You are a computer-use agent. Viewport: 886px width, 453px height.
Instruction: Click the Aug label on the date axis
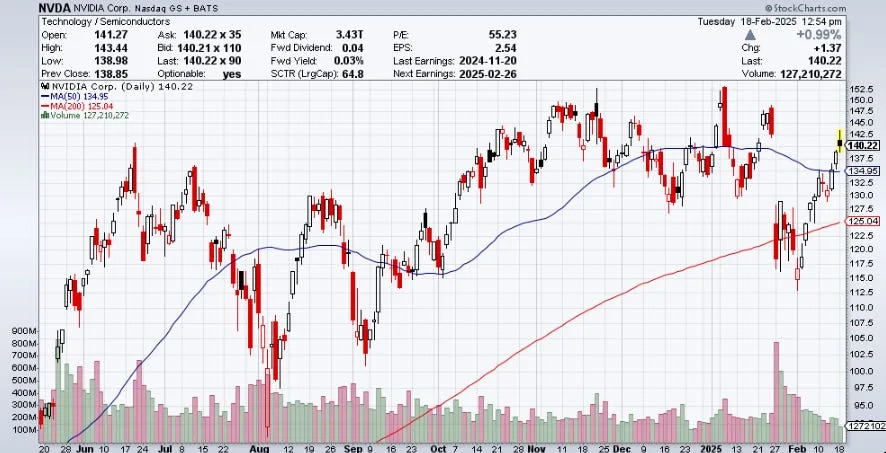[x=258, y=447]
